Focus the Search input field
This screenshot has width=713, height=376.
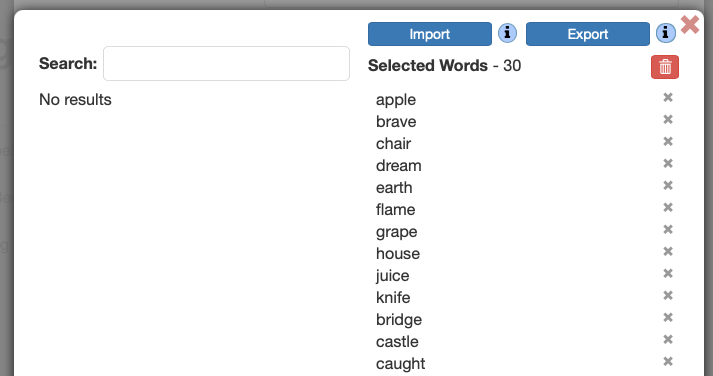click(x=226, y=64)
